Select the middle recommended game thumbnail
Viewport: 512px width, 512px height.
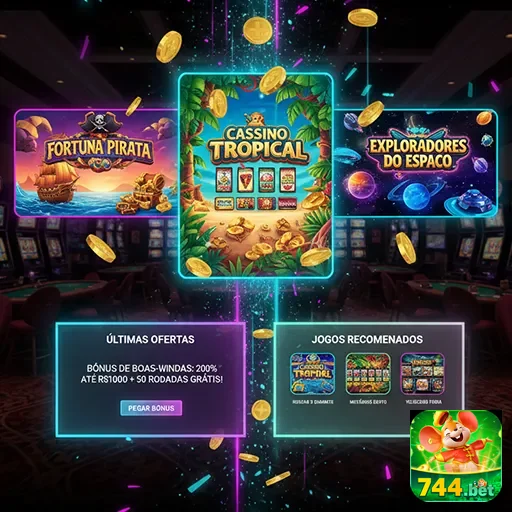(368, 374)
